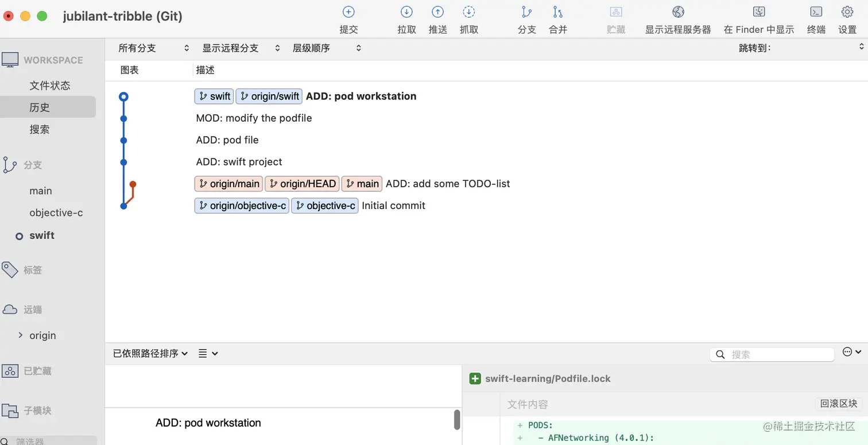
Task: Click the origin/HEAD label tag
Action: tap(302, 184)
